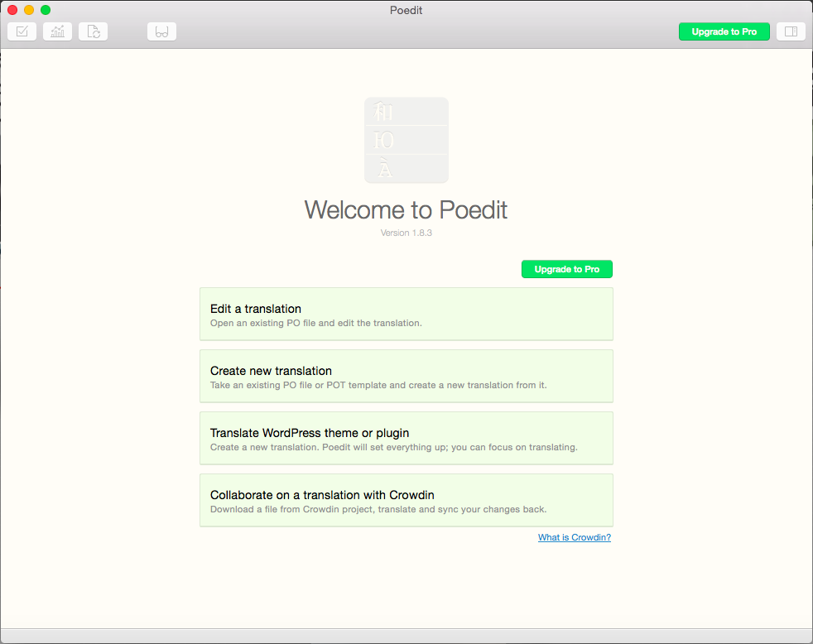Follow the What is Crowdin? link
Image resolution: width=813 pixels, height=644 pixels.
(575, 537)
